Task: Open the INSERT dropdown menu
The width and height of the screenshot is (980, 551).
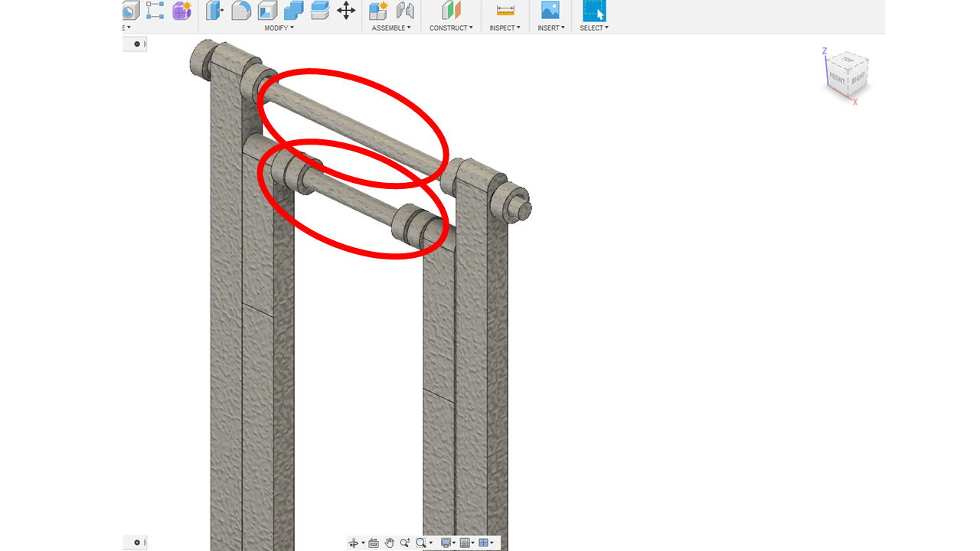Action: coord(551,28)
